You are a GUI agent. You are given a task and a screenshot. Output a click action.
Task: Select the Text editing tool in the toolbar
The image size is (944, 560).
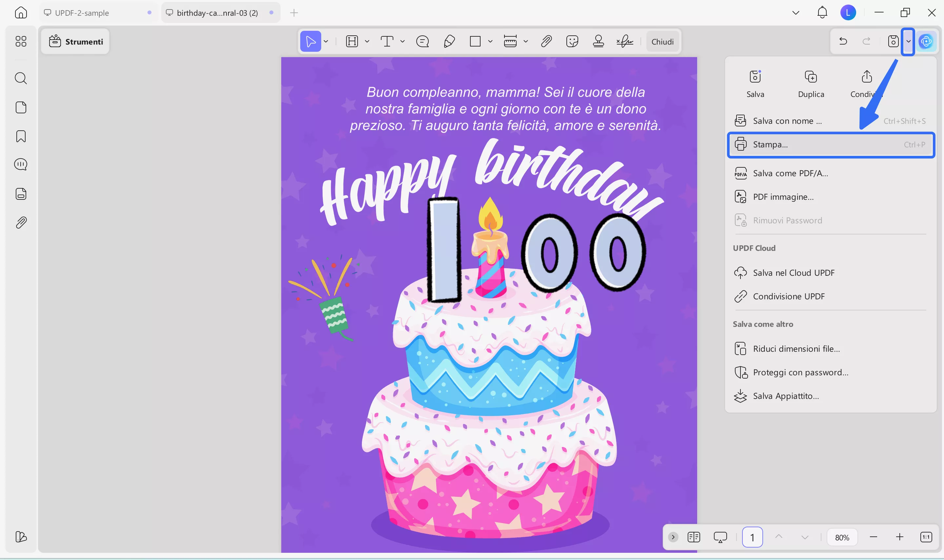pos(387,41)
